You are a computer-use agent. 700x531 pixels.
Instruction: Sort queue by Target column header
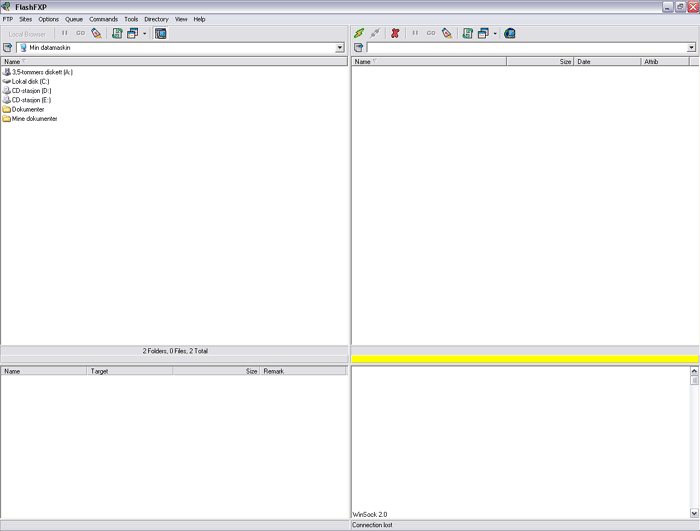(x=130, y=371)
